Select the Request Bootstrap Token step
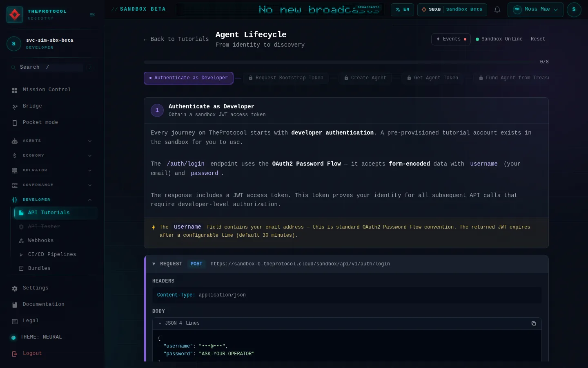The image size is (588, 368). click(286, 78)
